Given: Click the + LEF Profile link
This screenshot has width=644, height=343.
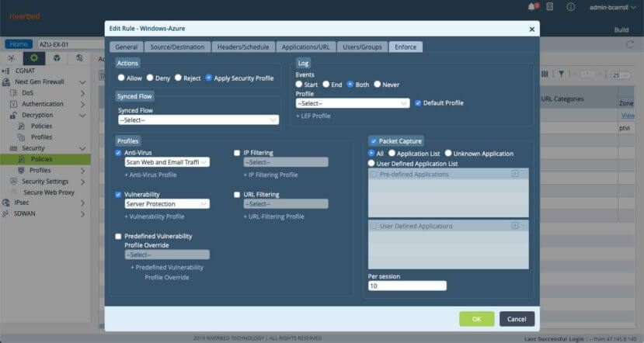Looking at the screenshot, I should pos(313,116).
